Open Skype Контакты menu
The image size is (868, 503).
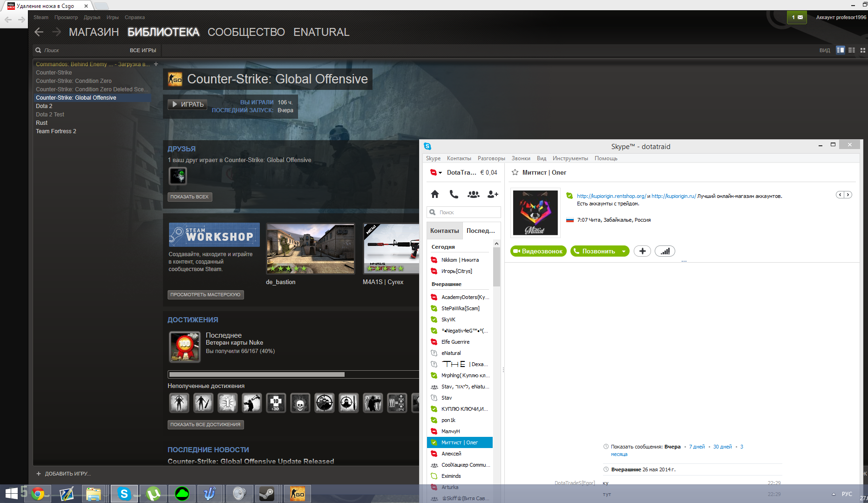coord(459,158)
